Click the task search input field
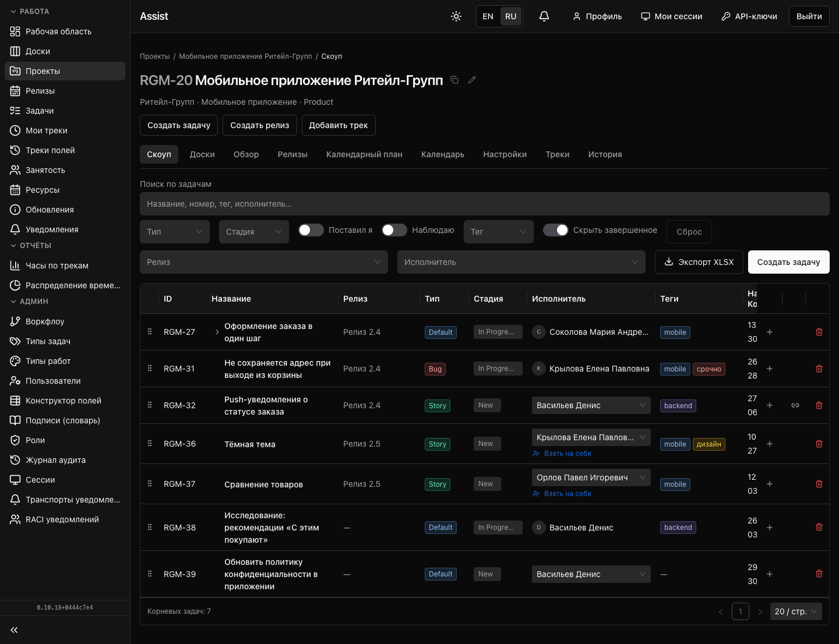 [x=485, y=204]
